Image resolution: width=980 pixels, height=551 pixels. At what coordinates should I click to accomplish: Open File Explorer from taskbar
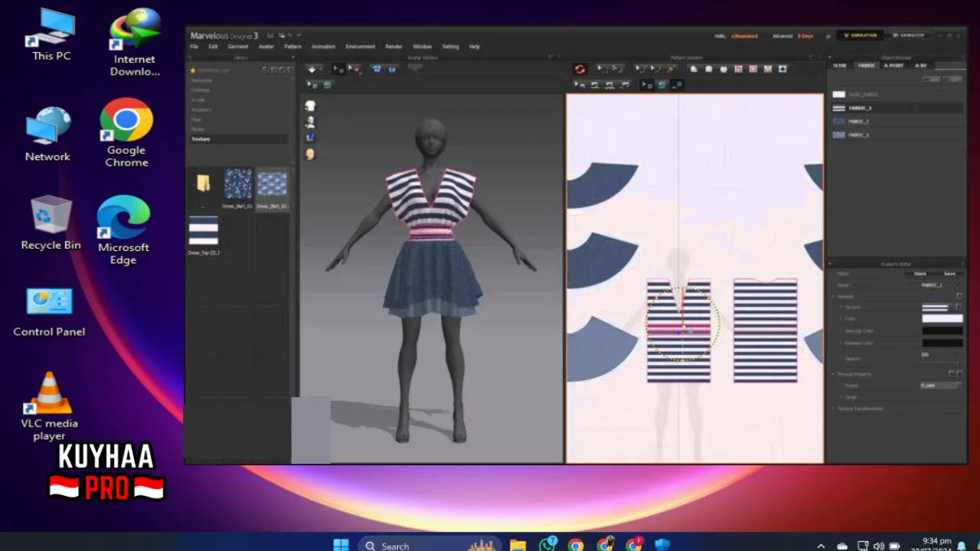518,545
